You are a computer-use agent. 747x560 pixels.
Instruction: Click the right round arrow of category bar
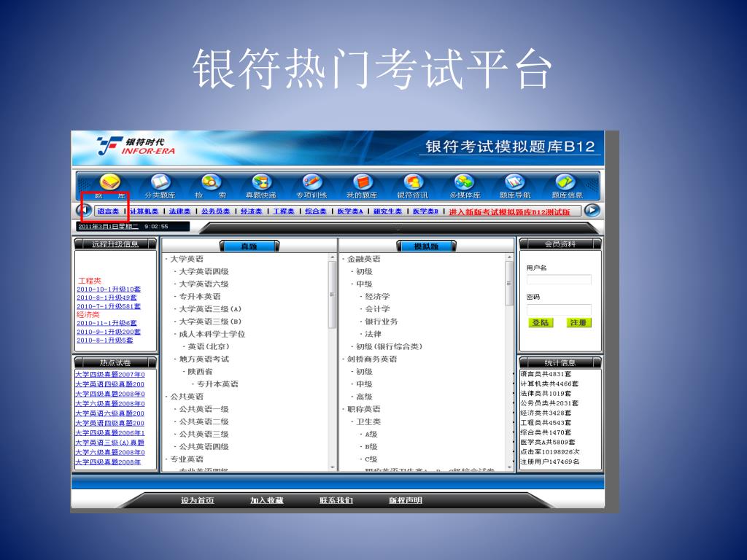(592, 210)
